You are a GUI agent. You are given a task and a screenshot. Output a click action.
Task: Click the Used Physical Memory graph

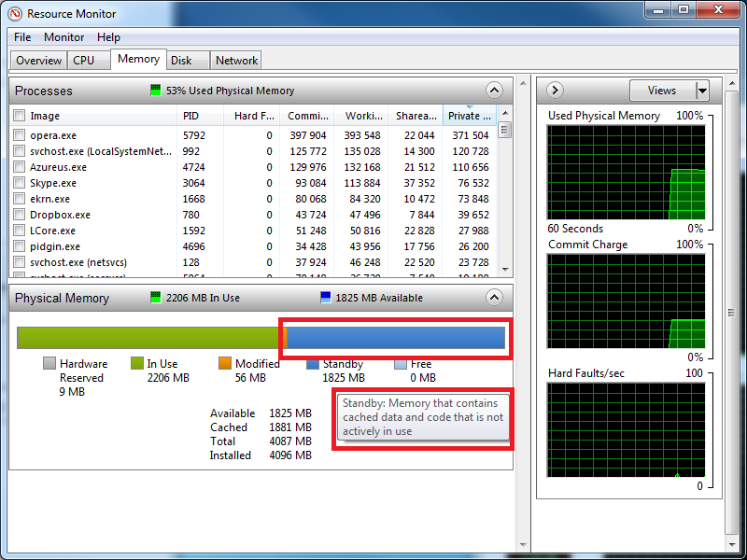pyautogui.click(x=626, y=173)
